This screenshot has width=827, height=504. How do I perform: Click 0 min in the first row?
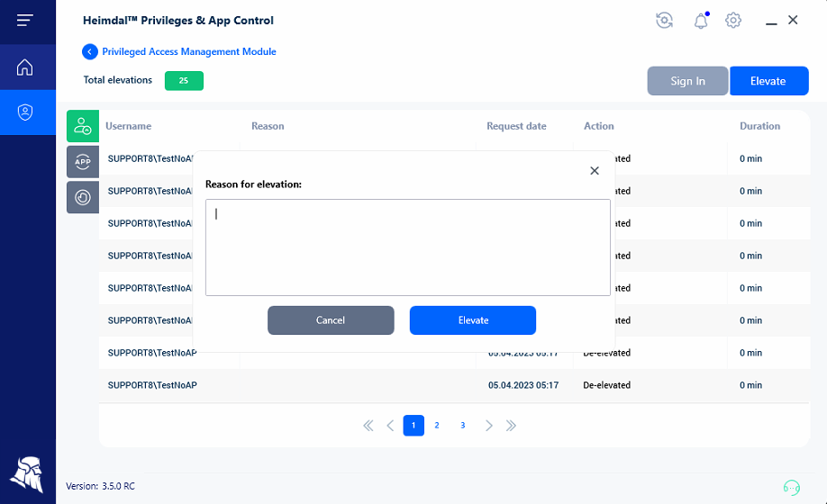pyautogui.click(x=750, y=158)
